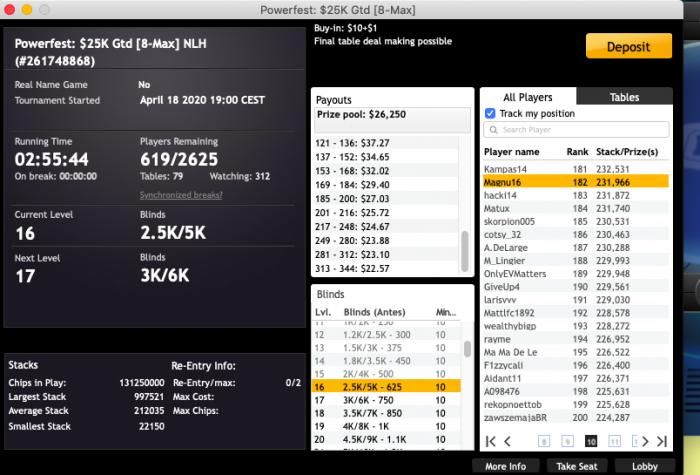Focus the Search Player input field
The height and width of the screenshot is (475, 700).
(576, 130)
